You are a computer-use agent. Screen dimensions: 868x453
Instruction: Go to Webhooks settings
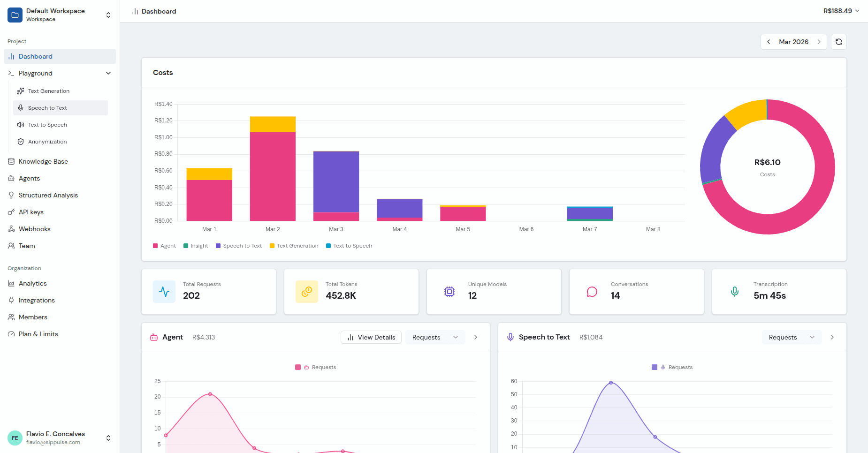click(60, 229)
